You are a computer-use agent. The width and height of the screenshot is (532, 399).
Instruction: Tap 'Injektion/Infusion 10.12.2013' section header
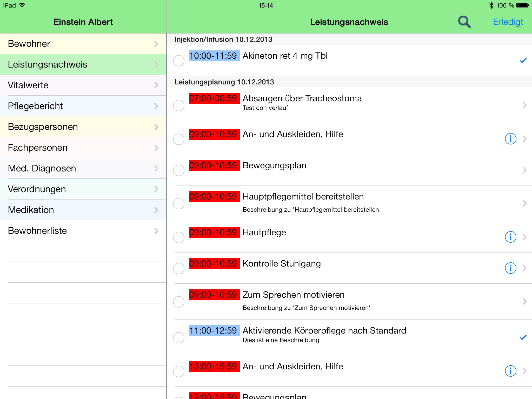223,39
